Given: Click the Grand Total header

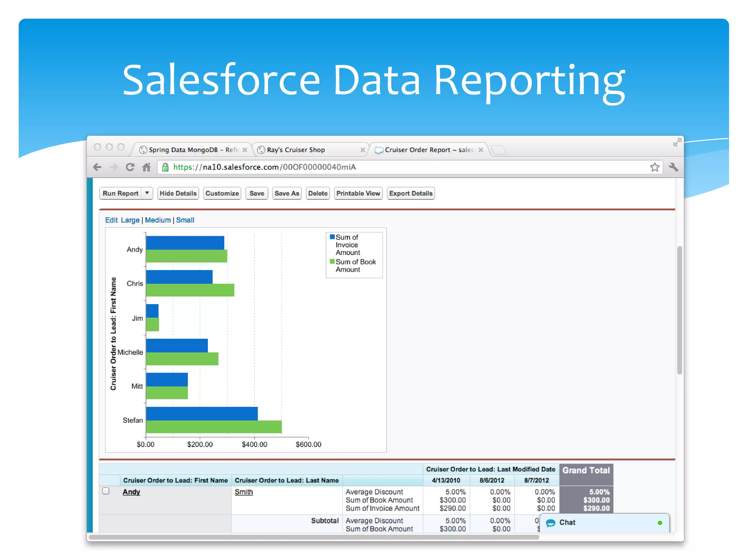Looking at the screenshot, I should click(586, 470).
